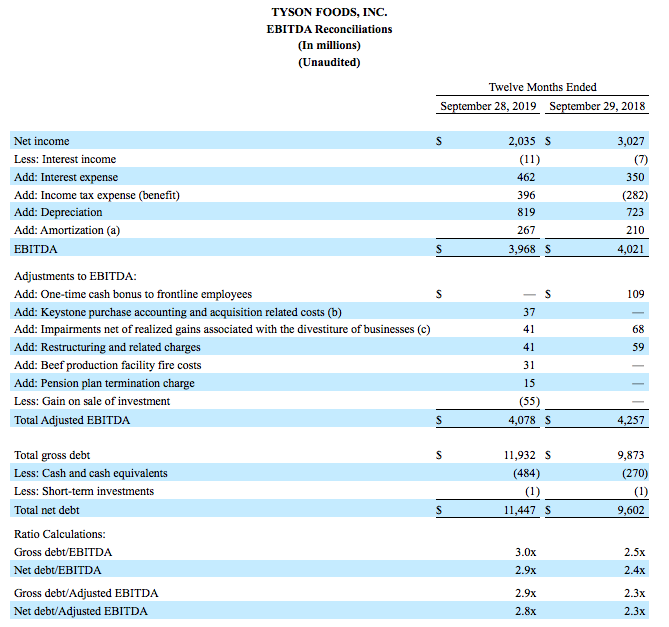Click Income tax value 396
This screenshot has width=669, height=627.
(x=526, y=195)
